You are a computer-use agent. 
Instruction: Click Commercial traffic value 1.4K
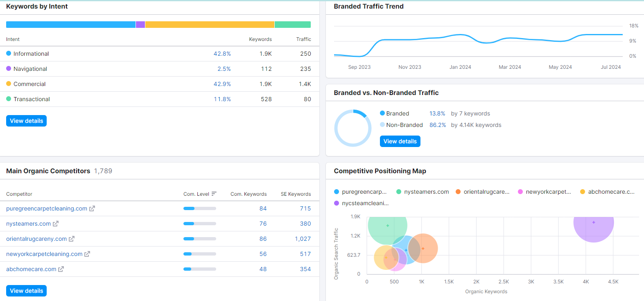[x=305, y=84]
